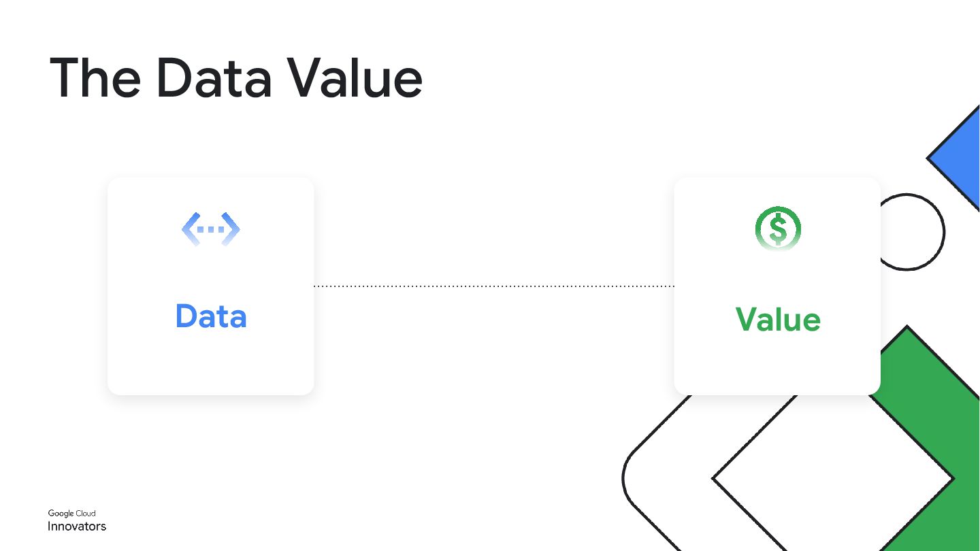This screenshot has height=551, width=980.
Task: Click the word "The" in the title
Action: (x=95, y=79)
